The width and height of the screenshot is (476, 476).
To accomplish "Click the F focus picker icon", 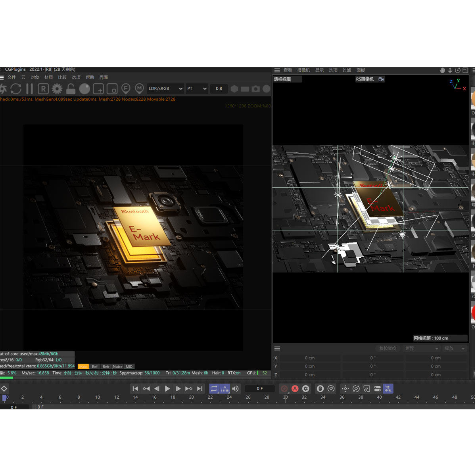I will [126, 88].
